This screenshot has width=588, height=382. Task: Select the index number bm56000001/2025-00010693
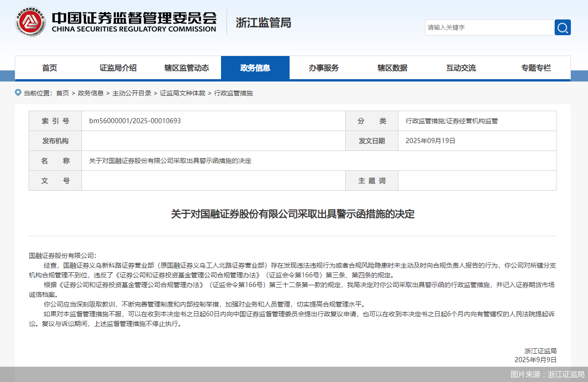click(134, 120)
